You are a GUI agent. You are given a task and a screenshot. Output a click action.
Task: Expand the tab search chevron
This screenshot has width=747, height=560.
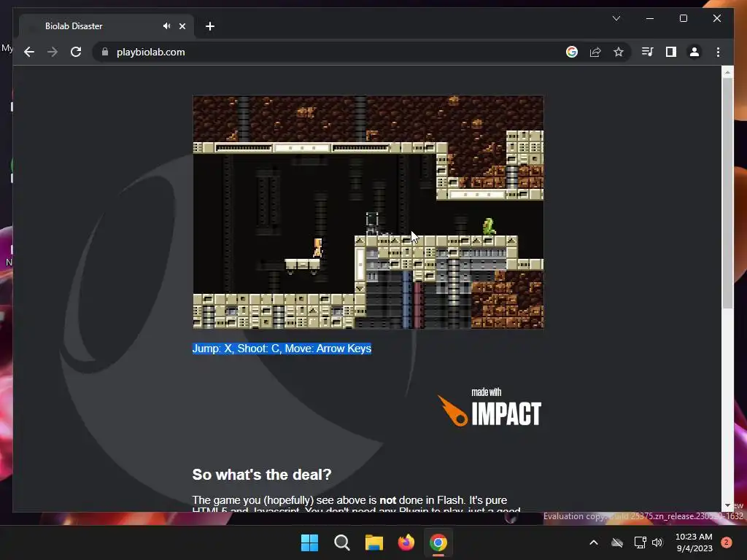616,18
